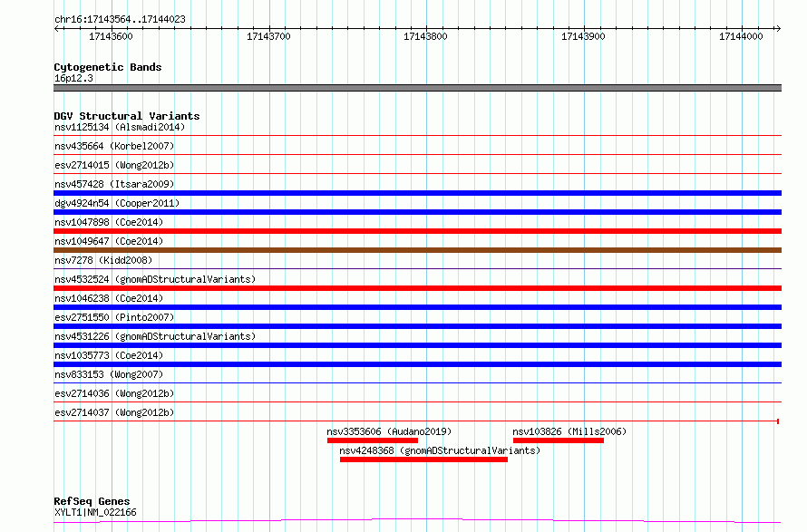Open the nsv103826 (Mills2006) variant label
The height and width of the screenshot is (532, 807).
pos(569,431)
